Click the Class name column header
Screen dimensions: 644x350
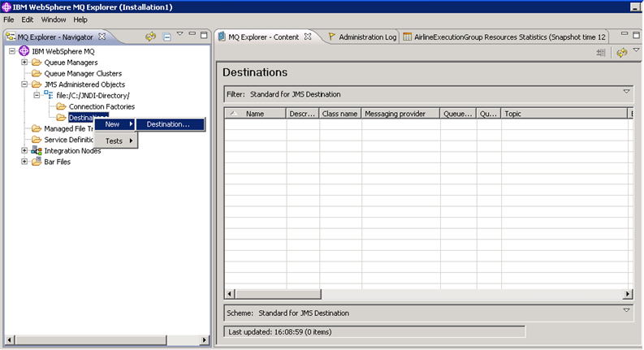coord(339,114)
